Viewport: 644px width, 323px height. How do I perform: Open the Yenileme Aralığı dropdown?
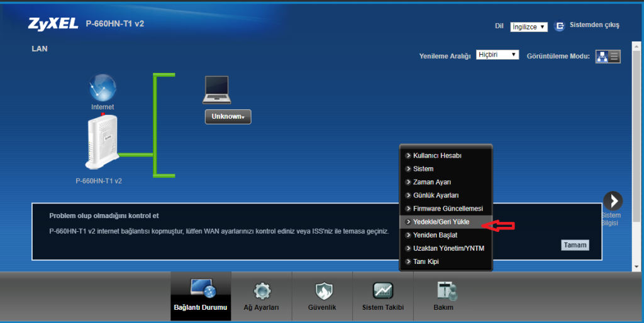pyautogui.click(x=497, y=55)
